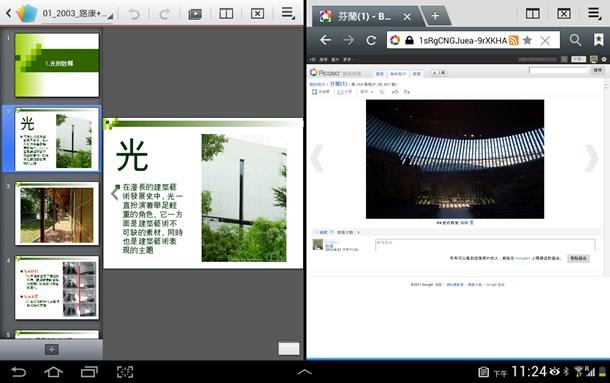Open the dark hall photo in Picasa
This screenshot has height=383, width=610.
455,159
